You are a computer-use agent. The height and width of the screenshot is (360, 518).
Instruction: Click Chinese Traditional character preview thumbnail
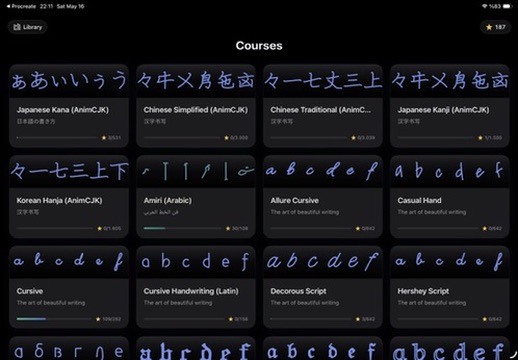[323, 81]
